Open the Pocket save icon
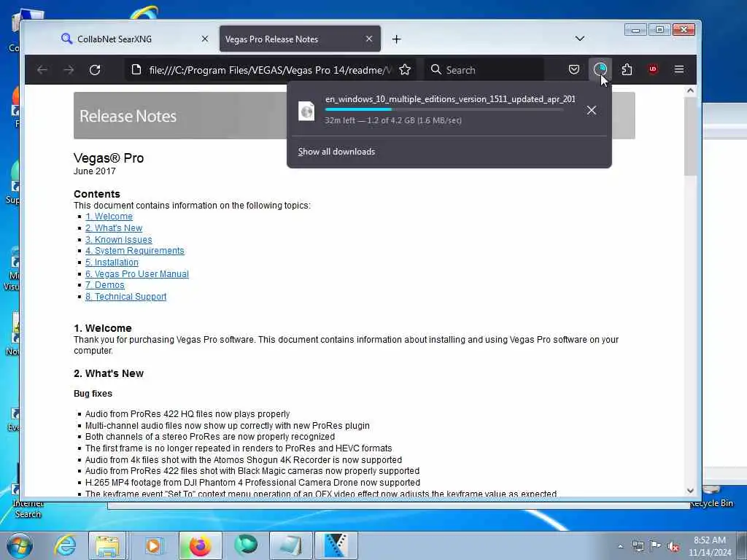 [574, 70]
